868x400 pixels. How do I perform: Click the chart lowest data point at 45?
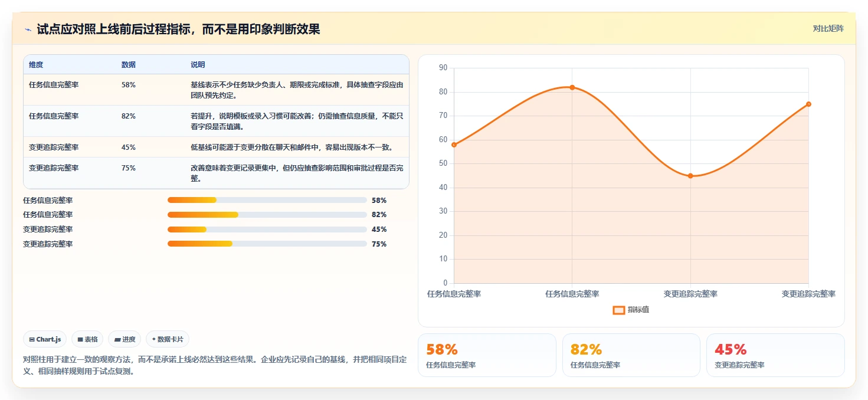690,176
